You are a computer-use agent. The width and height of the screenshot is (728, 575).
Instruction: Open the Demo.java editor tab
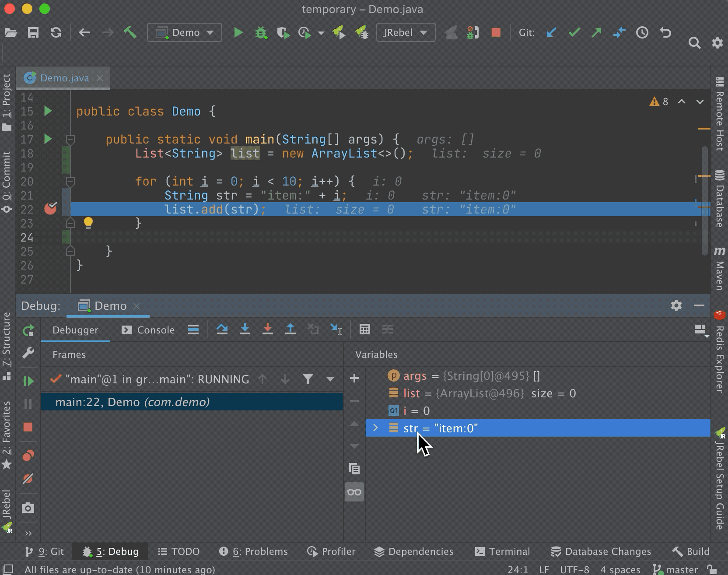[x=64, y=78]
